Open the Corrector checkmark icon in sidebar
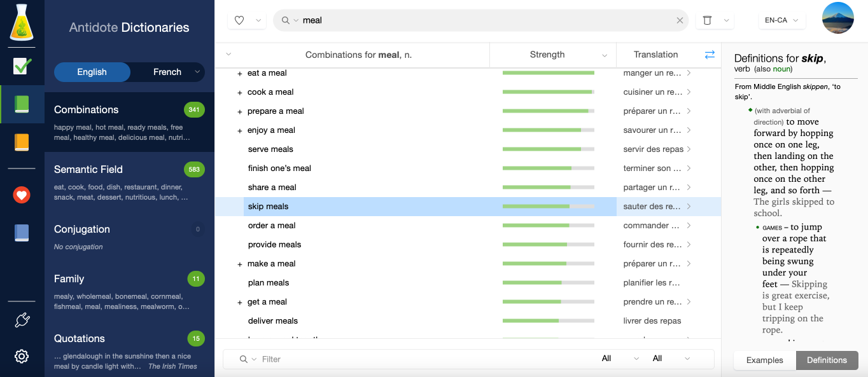This screenshot has width=868, height=377. [x=22, y=65]
